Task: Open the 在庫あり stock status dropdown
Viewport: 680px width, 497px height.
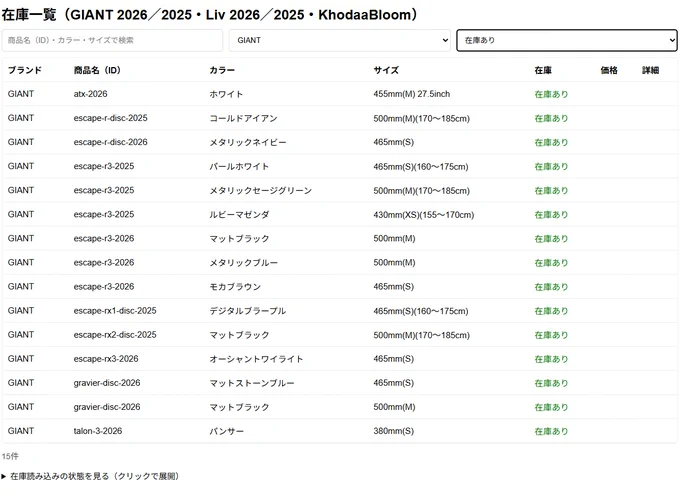Action: coord(567,40)
